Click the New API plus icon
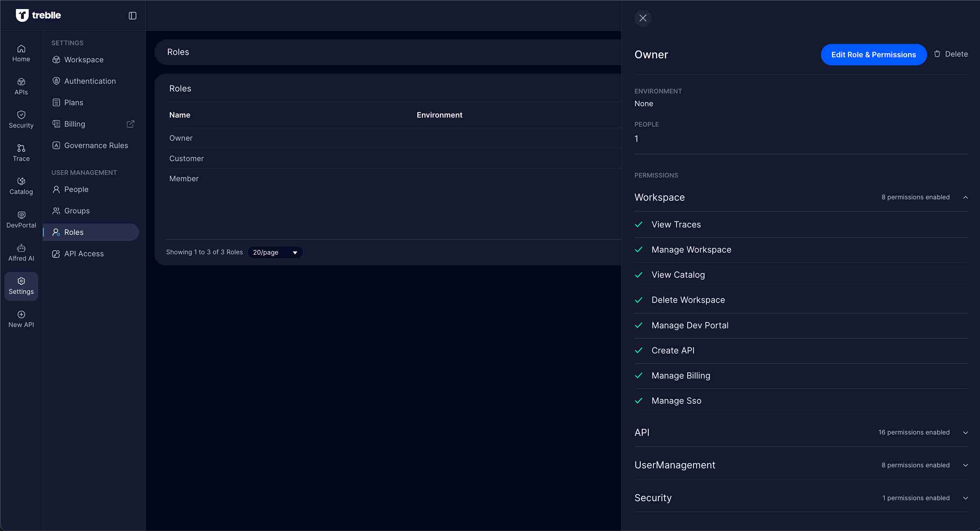980x531 pixels. coord(21,315)
